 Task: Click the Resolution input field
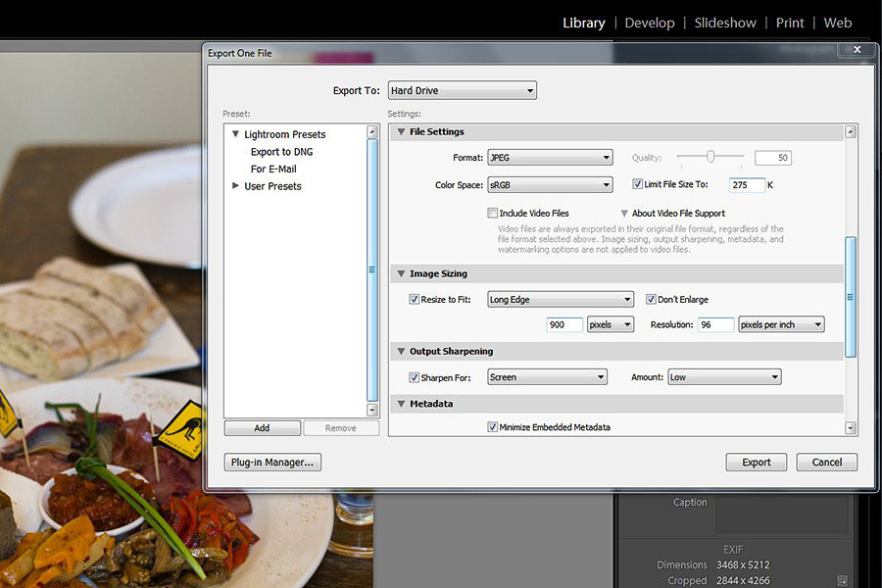pos(714,324)
